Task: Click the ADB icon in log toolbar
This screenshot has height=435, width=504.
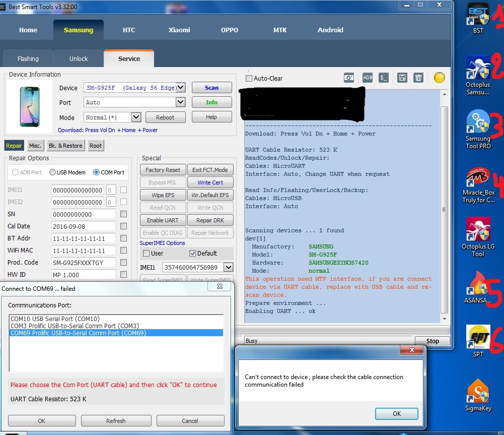Action: [368, 78]
